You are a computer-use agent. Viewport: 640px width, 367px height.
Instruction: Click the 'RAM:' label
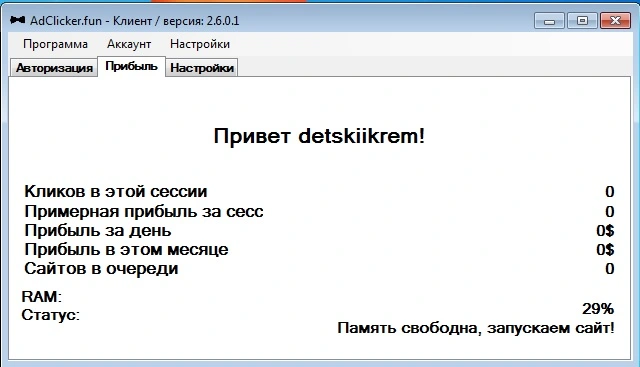pos(41,297)
